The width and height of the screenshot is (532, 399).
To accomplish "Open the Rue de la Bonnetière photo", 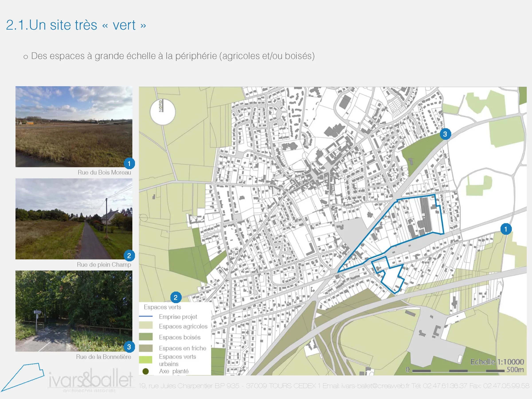I will [74, 311].
